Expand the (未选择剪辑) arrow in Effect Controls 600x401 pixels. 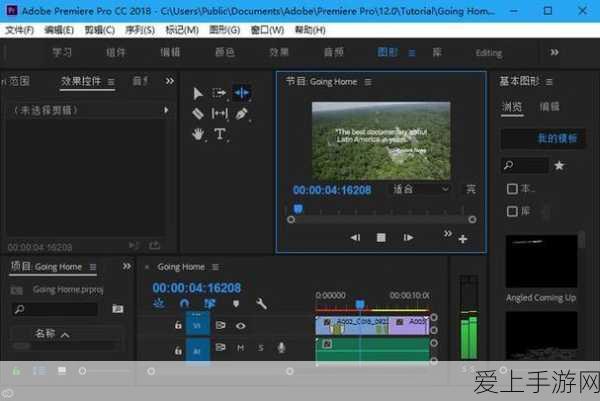pyautogui.click(x=166, y=110)
